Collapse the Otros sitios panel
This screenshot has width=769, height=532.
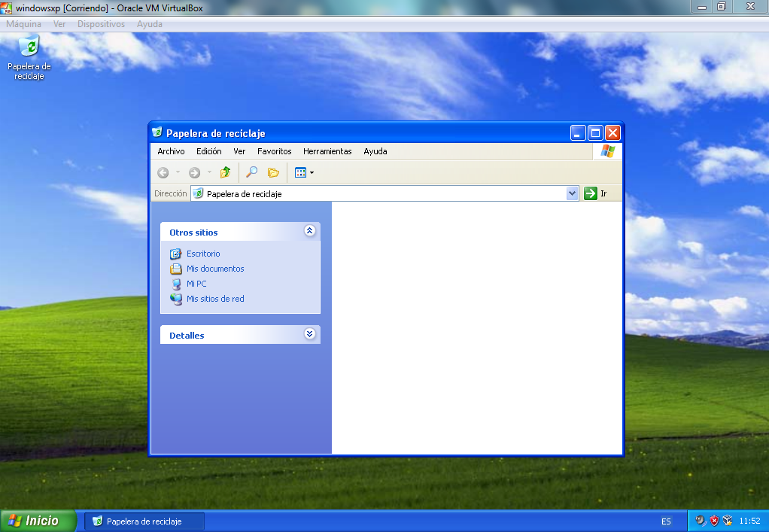click(309, 230)
